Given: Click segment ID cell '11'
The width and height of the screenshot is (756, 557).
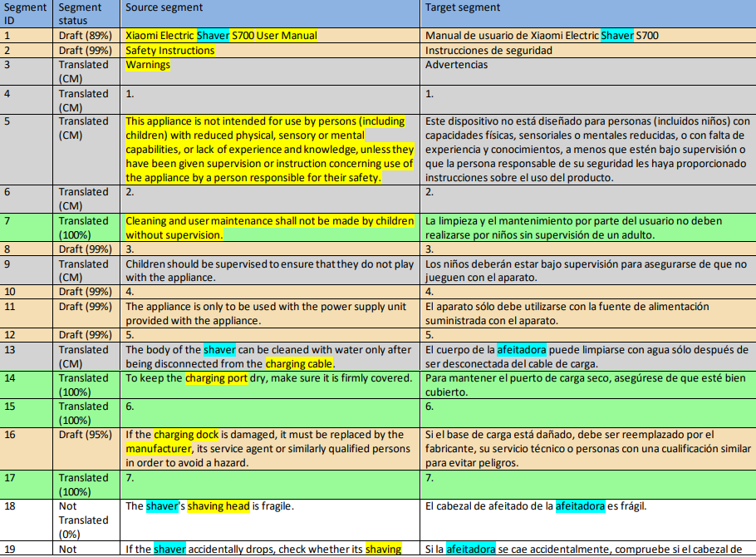Looking at the screenshot, I should click(x=26, y=313).
